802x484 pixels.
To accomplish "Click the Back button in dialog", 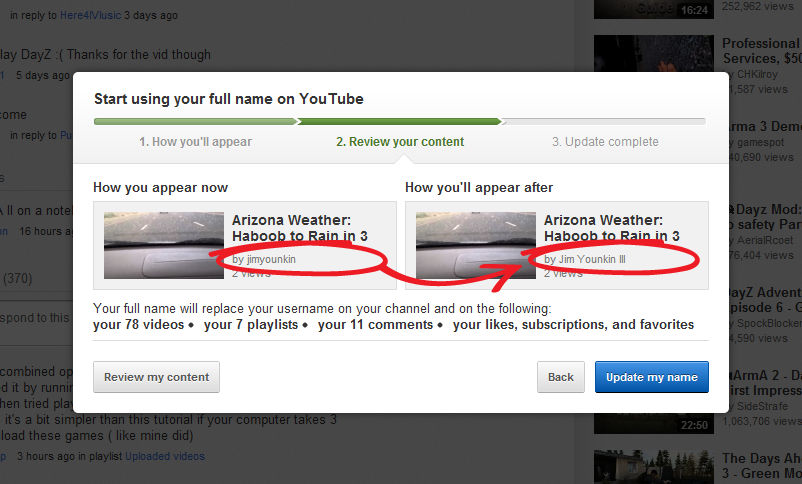I will (x=561, y=377).
